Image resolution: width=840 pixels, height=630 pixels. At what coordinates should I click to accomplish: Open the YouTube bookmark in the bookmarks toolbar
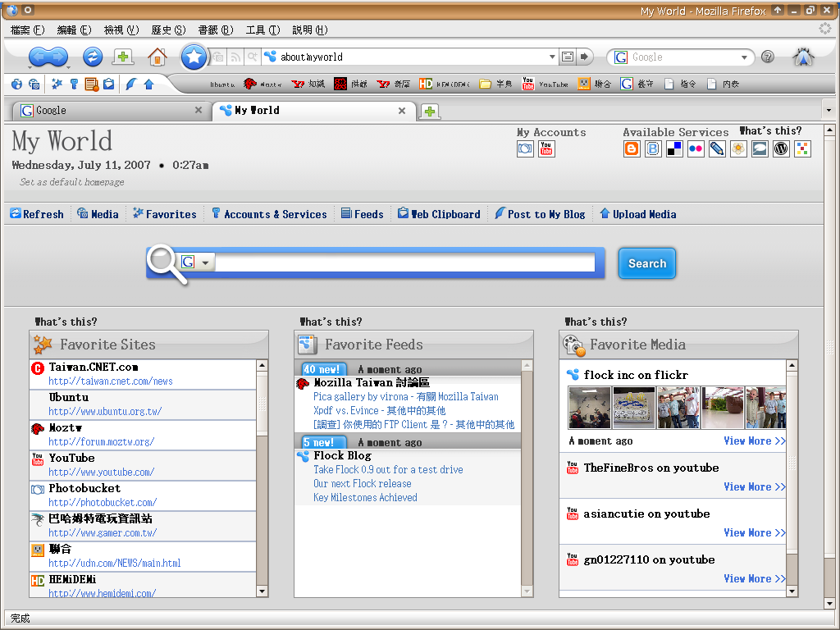click(x=546, y=84)
